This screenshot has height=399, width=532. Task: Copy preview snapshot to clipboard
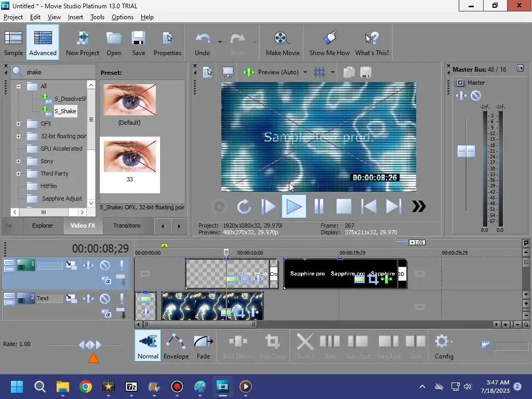pos(349,72)
